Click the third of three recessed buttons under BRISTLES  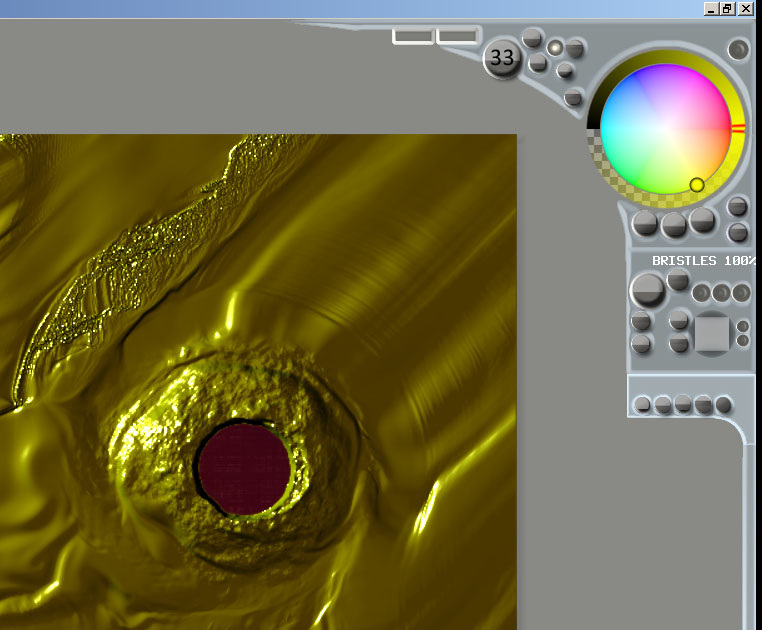coord(741,293)
